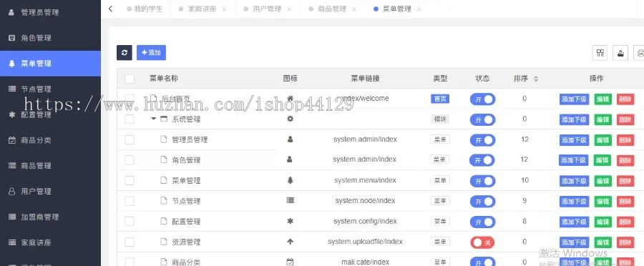The width and height of the screenshot is (644, 266).
Task: Open the column filter grid icon
Action: click(x=600, y=52)
